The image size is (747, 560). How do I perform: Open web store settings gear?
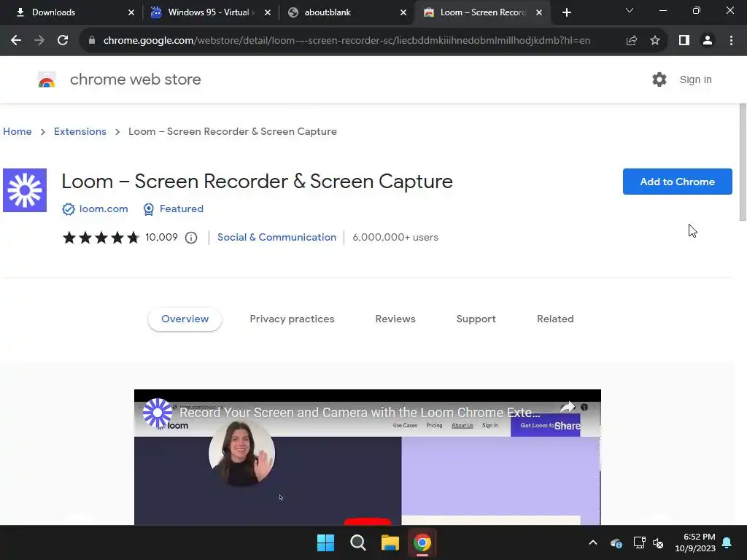[x=659, y=79]
